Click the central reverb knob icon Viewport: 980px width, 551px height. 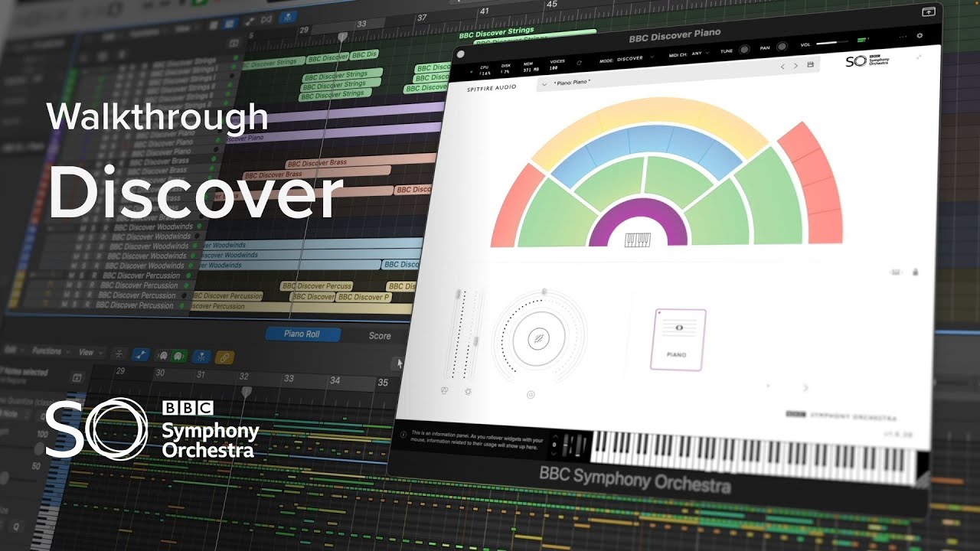coord(539,338)
